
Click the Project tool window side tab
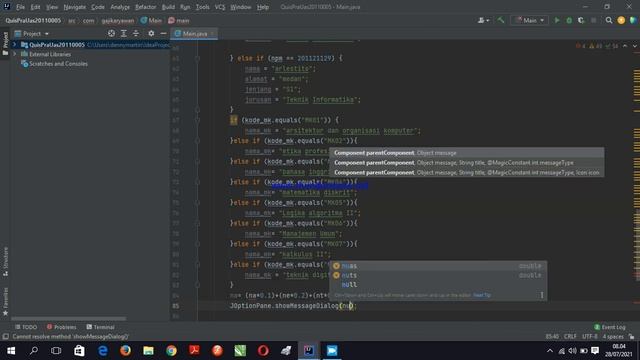(x=5, y=44)
